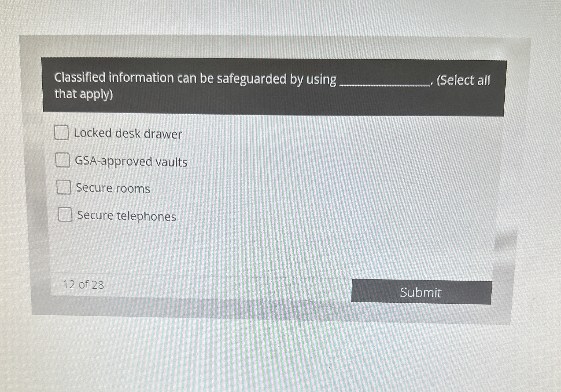Click the 'Secure rooms' answer label
561x392 pixels.
click(x=113, y=189)
